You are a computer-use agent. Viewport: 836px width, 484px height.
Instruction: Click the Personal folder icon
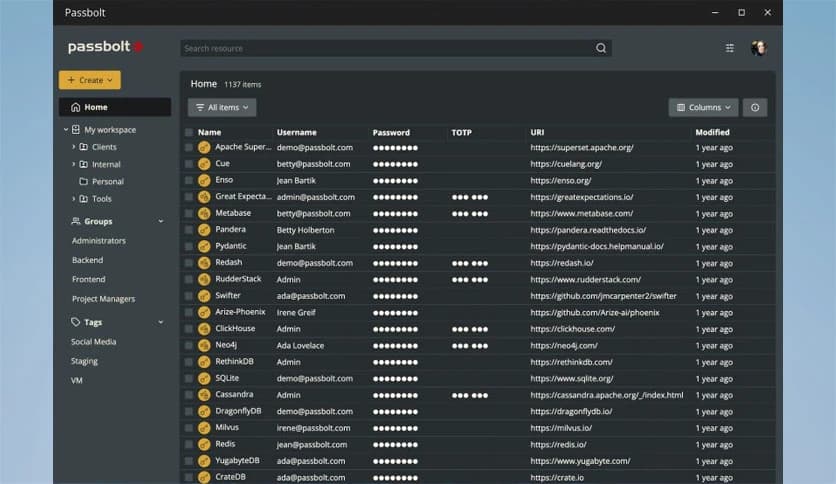coord(83,182)
